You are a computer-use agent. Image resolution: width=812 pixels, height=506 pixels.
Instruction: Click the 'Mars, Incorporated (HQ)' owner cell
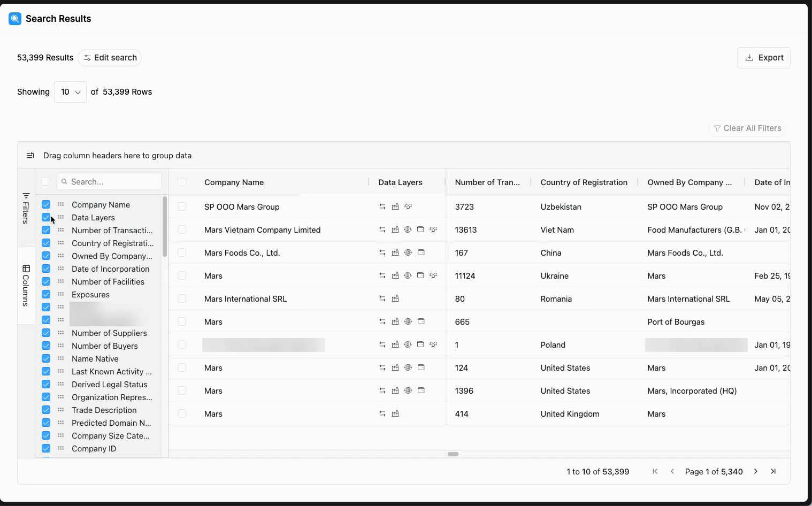tap(692, 391)
